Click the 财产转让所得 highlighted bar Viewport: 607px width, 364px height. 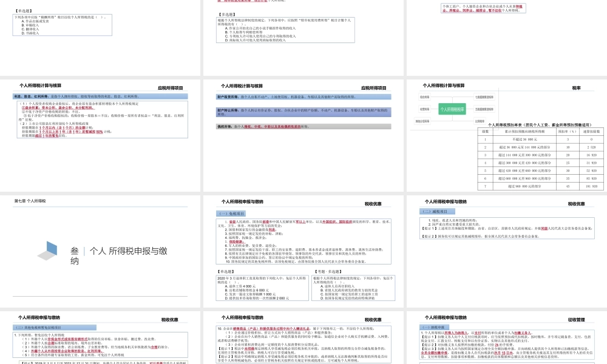pyautogui.click(x=303, y=112)
